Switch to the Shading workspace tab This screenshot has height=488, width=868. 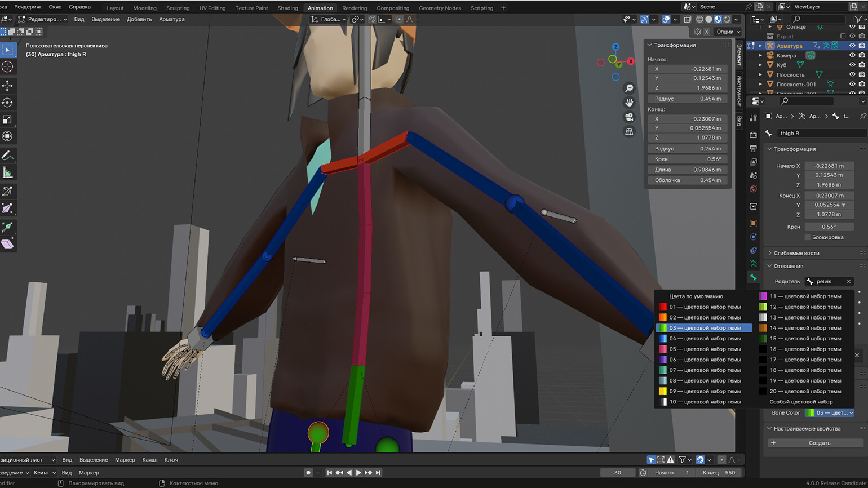click(287, 8)
